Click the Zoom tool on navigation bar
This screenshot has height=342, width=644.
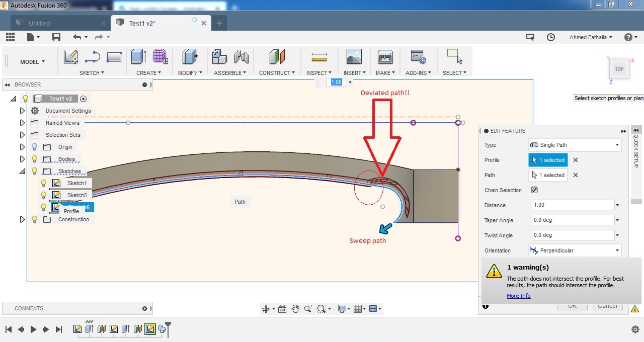coord(307,308)
